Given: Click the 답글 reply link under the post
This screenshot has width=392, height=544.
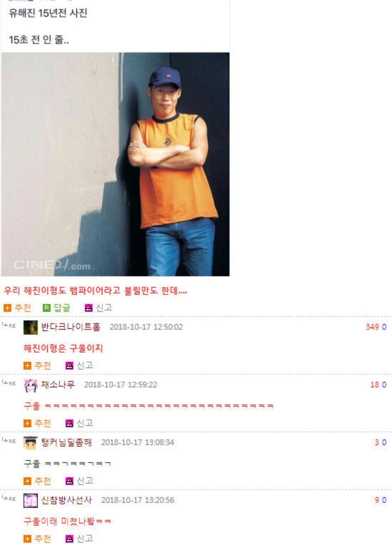Looking at the screenshot, I should pyautogui.click(x=61, y=308).
